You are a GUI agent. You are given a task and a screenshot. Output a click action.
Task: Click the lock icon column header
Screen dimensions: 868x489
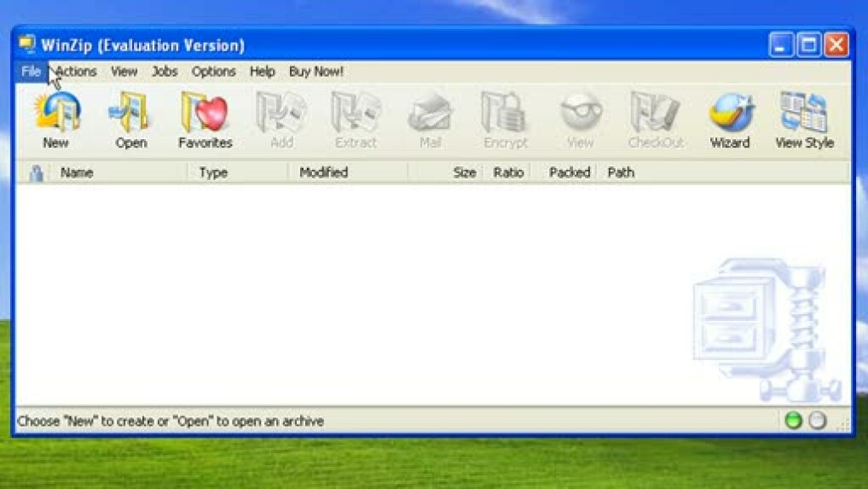(x=36, y=173)
